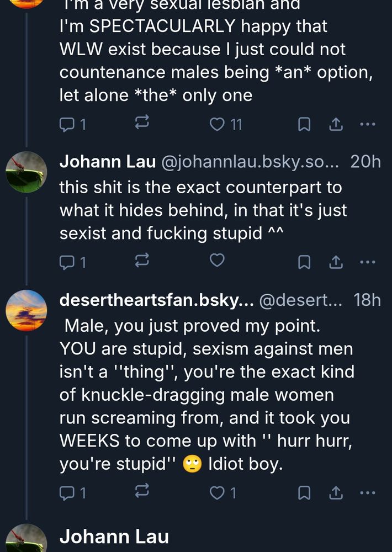Like Johann Lau's 20h post
The height and width of the screenshot is (552, 392).
click(x=218, y=261)
